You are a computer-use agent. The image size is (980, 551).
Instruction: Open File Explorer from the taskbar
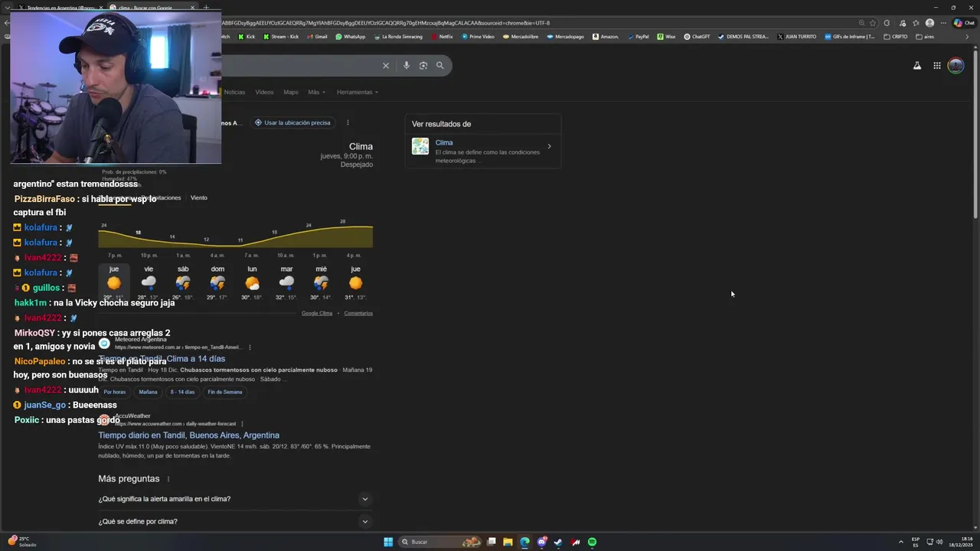click(x=508, y=542)
